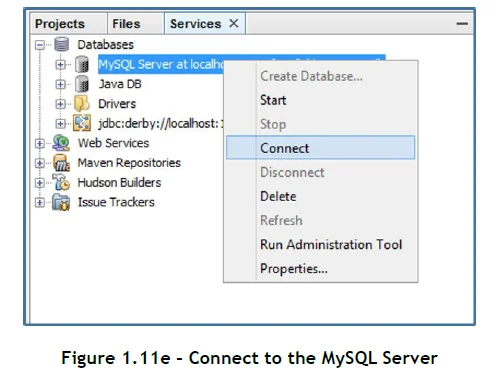Click the Issue Trackers bug icon

61,202
